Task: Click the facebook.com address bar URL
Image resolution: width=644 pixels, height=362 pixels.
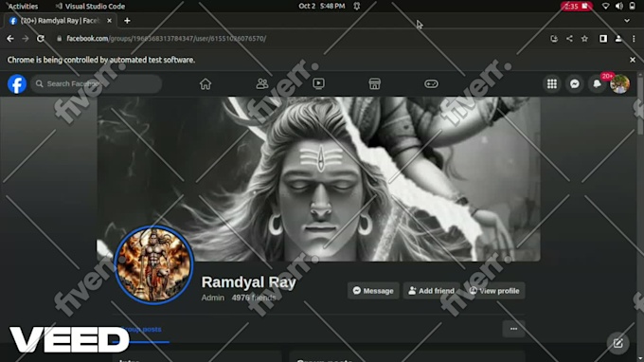Action: click(x=167, y=38)
